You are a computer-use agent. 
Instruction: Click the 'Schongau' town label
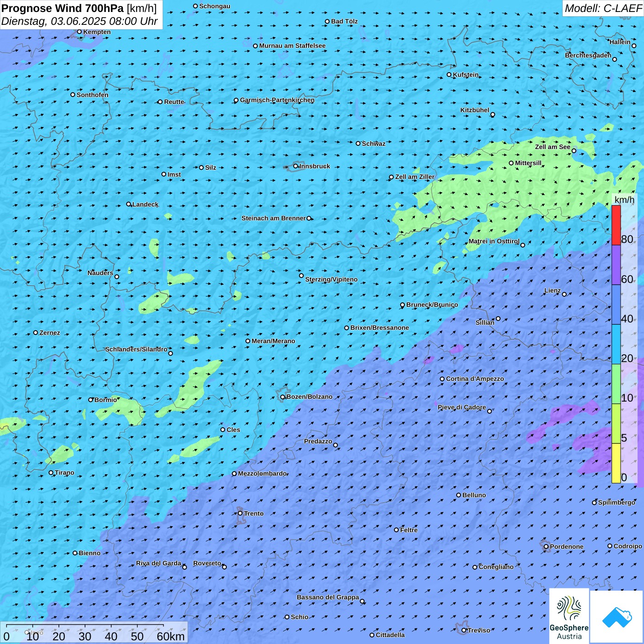pos(215,6)
